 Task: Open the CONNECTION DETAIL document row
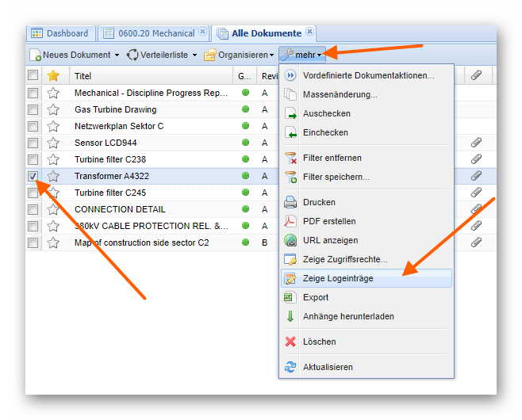[120, 209]
